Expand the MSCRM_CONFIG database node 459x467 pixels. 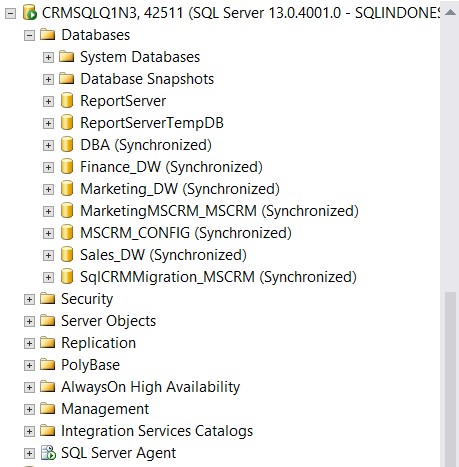coord(48,233)
